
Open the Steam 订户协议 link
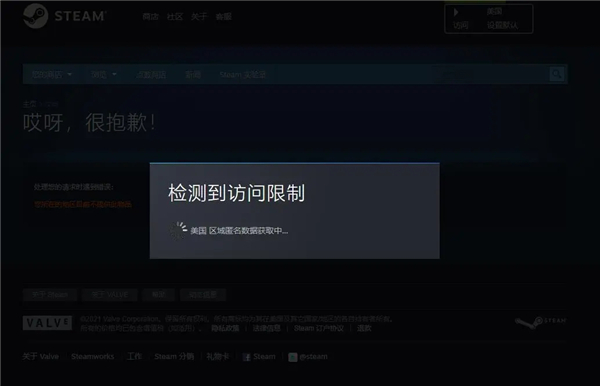pyautogui.click(x=319, y=328)
